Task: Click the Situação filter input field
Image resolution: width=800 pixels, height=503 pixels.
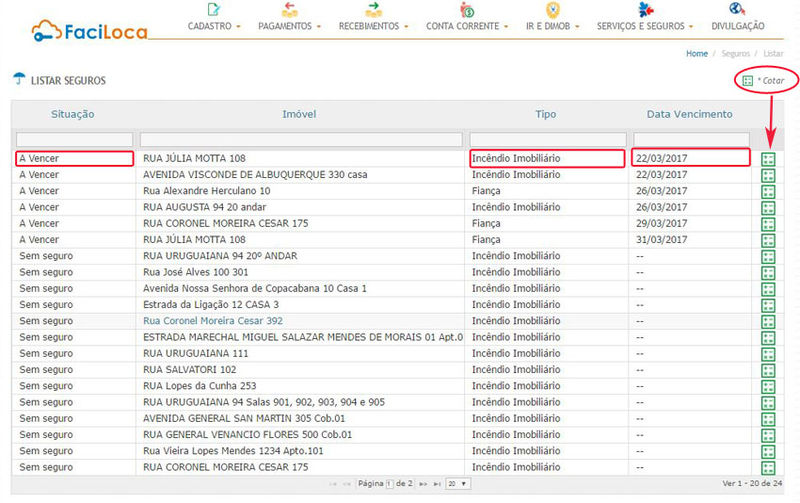Action: coord(74,139)
